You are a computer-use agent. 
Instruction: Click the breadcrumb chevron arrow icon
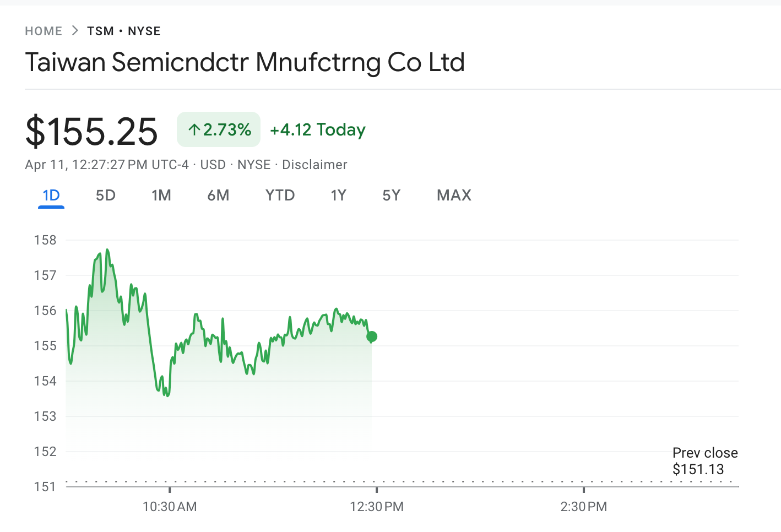(x=75, y=31)
